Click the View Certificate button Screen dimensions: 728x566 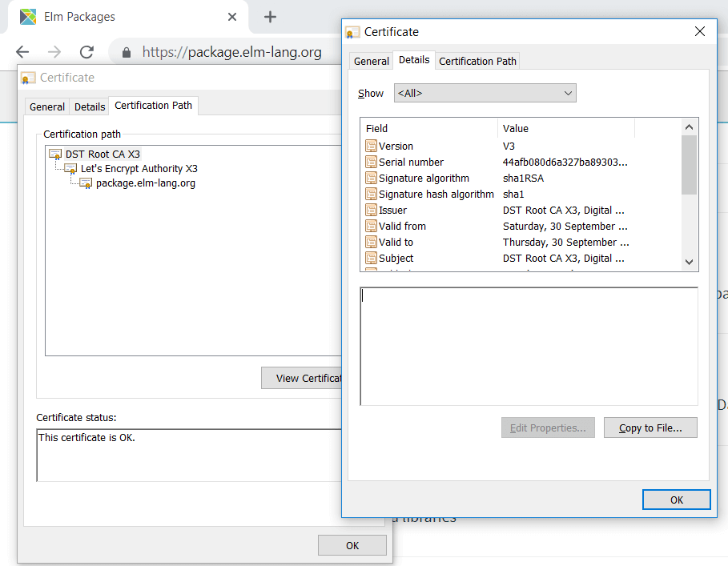301,378
